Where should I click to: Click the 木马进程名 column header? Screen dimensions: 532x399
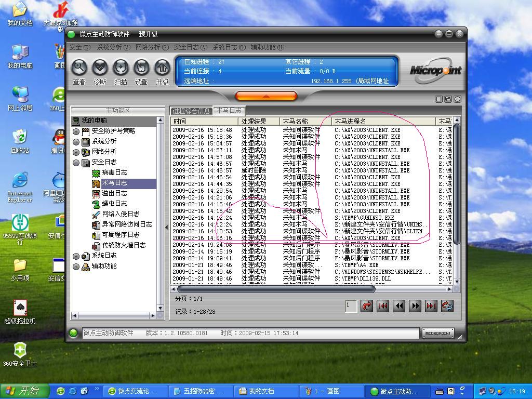pyautogui.click(x=383, y=122)
